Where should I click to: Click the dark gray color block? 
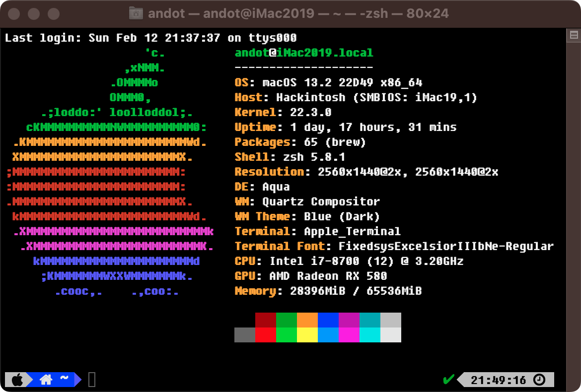(x=245, y=335)
